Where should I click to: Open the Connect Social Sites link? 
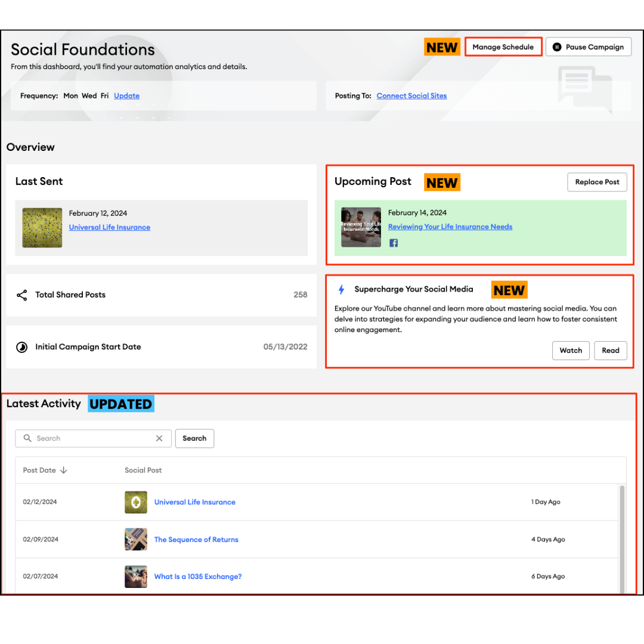click(411, 96)
